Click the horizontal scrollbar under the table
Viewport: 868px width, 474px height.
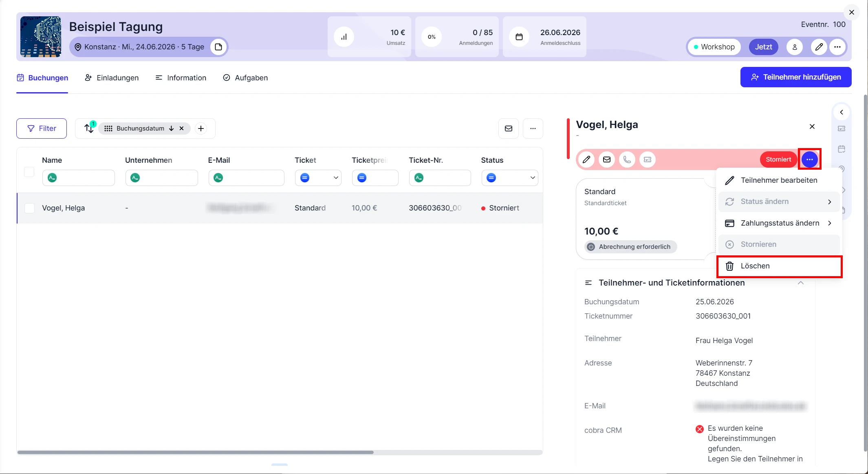(x=196, y=452)
